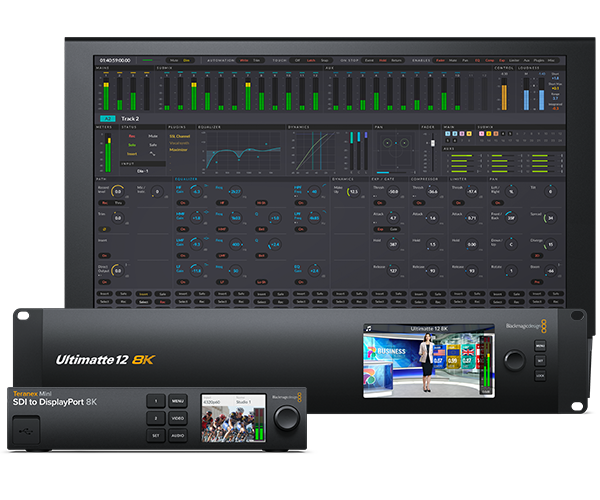Click the rotary knob on the Ultimatte 12 8K
Image resolution: width=600 pixels, height=500 pixels.
pos(515,360)
